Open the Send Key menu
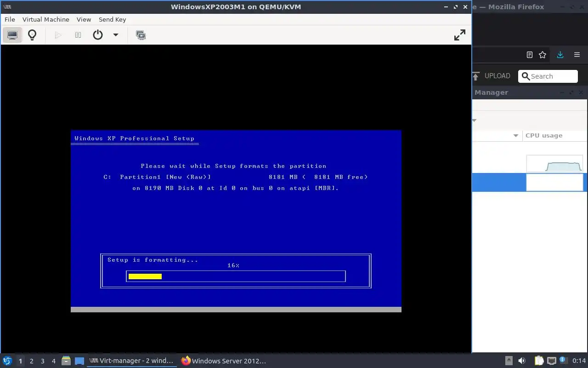Screen dimensions: 588x368 (x=112, y=19)
